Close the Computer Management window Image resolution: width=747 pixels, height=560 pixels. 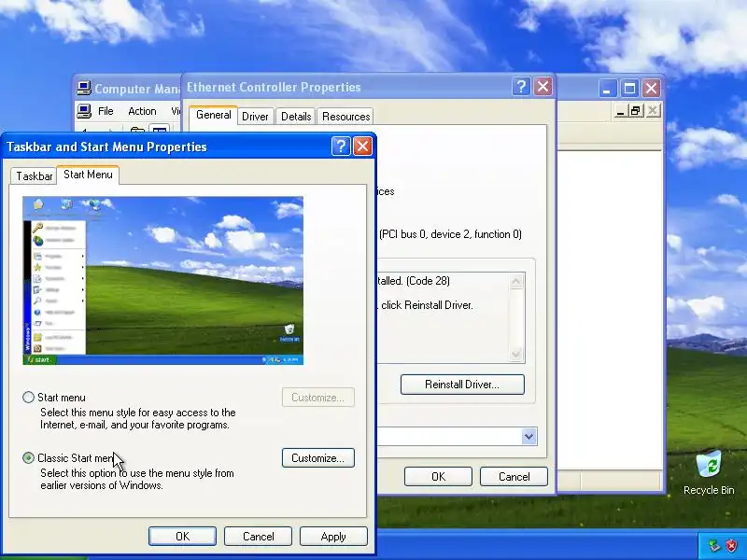[x=651, y=89]
